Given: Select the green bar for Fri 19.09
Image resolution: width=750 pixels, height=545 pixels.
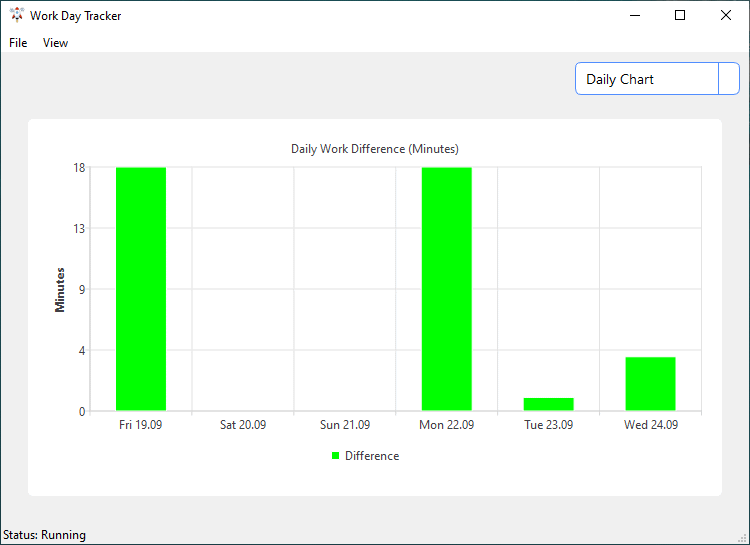Looking at the screenshot, I should click(141, 289).
